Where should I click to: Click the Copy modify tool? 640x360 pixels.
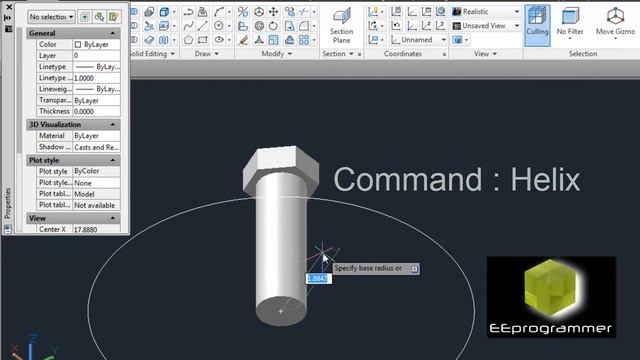tap(290, 12)
